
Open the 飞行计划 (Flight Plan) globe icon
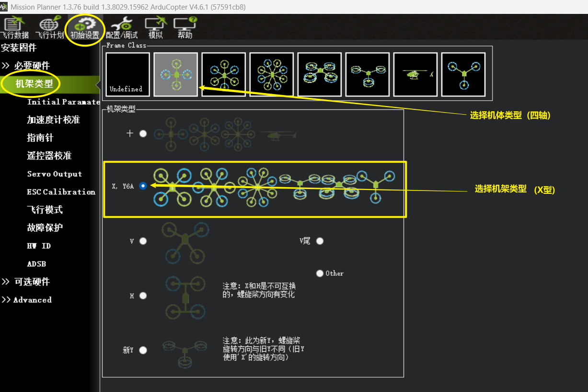click(x=49, y=27)
